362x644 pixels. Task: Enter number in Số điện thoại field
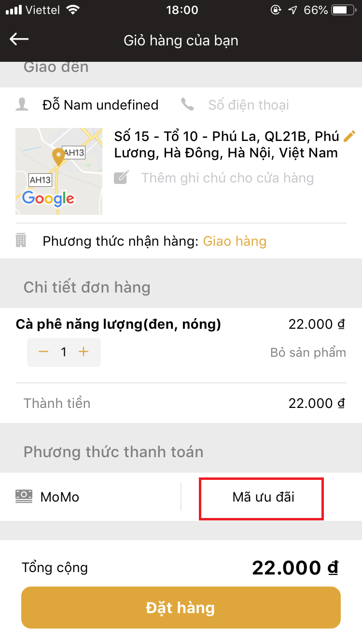tap(249, 105)
